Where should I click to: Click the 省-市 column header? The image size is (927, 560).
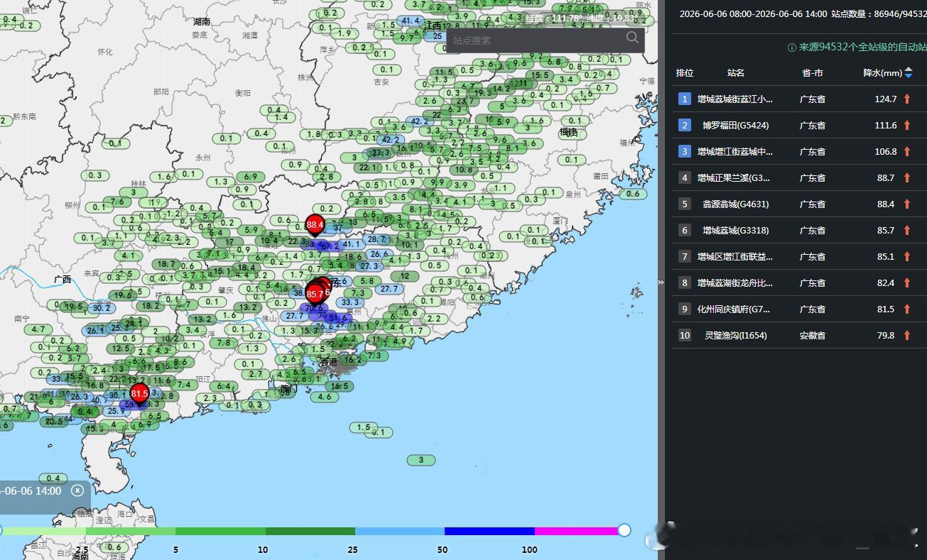point(812,73)
